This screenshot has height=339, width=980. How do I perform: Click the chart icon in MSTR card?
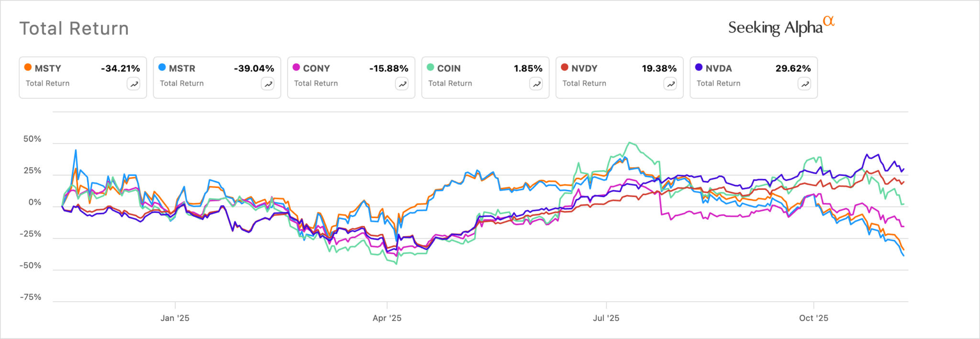coord(268,84)
